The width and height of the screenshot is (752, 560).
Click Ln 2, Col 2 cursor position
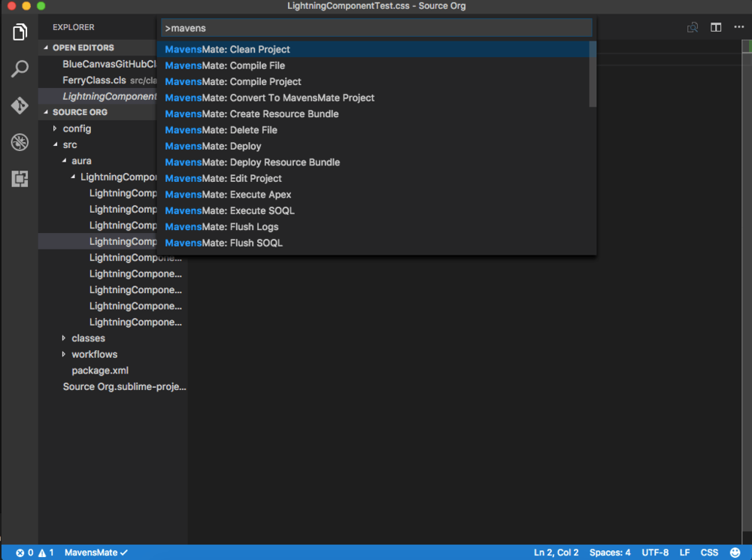[x=556, y=552]
